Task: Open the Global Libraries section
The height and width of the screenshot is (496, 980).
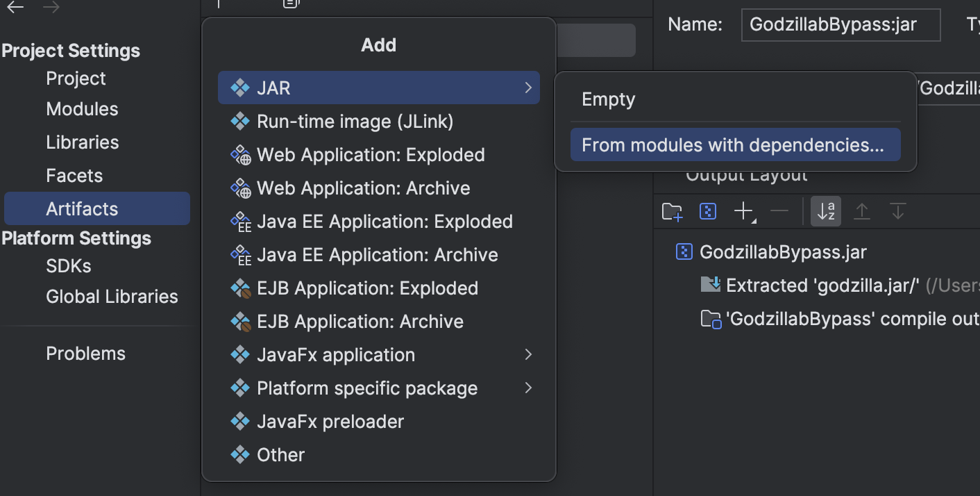Action: pyautogui.click(x=112, y=297)
